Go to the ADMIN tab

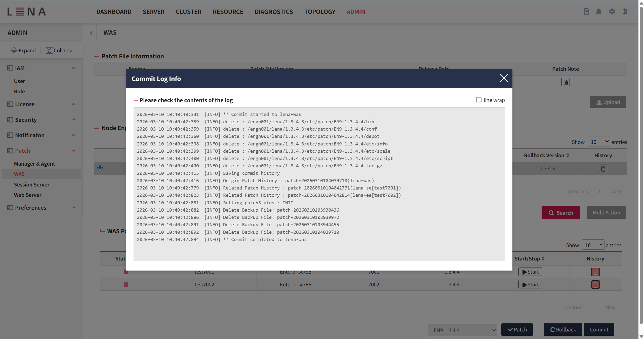click(x=356, y=12)
